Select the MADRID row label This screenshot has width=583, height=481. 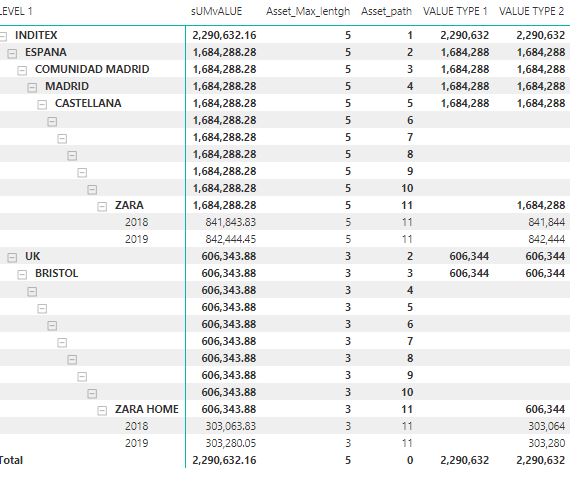pos(67,86)
